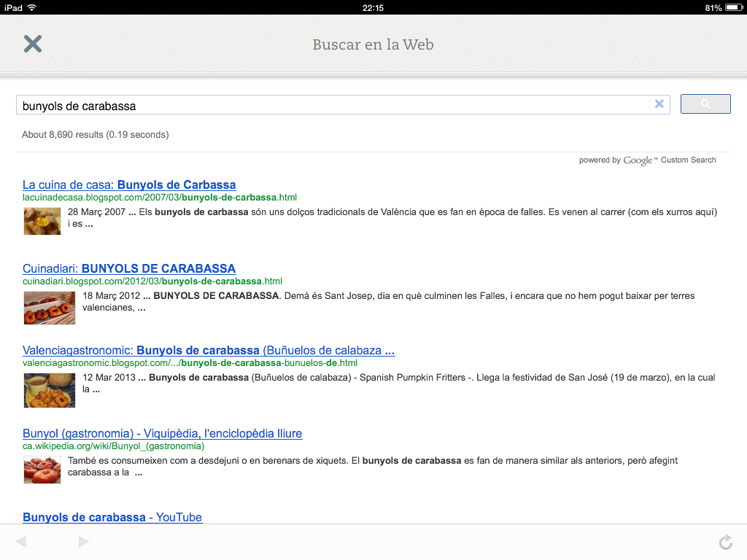Tap the Wi-Fi icon in status bar
Viewport: 747px width, 560px height.
[32, 7]
